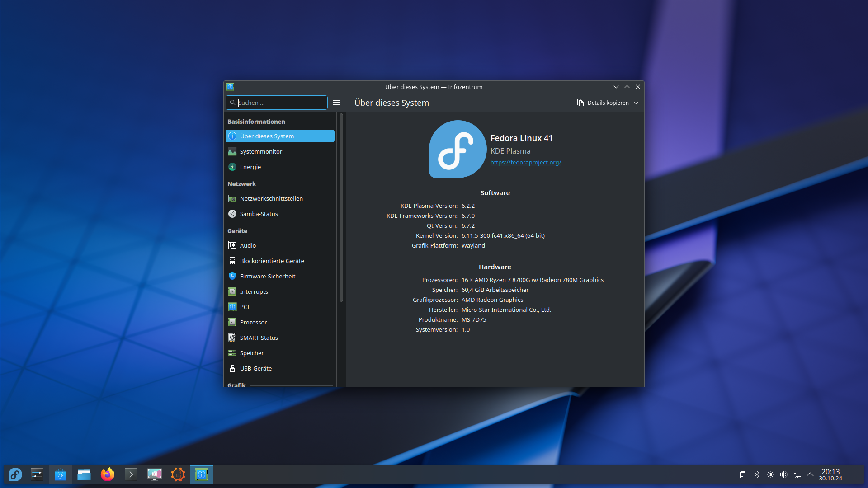Click the Show Desktop button in the panel

(x=854, y=474)
